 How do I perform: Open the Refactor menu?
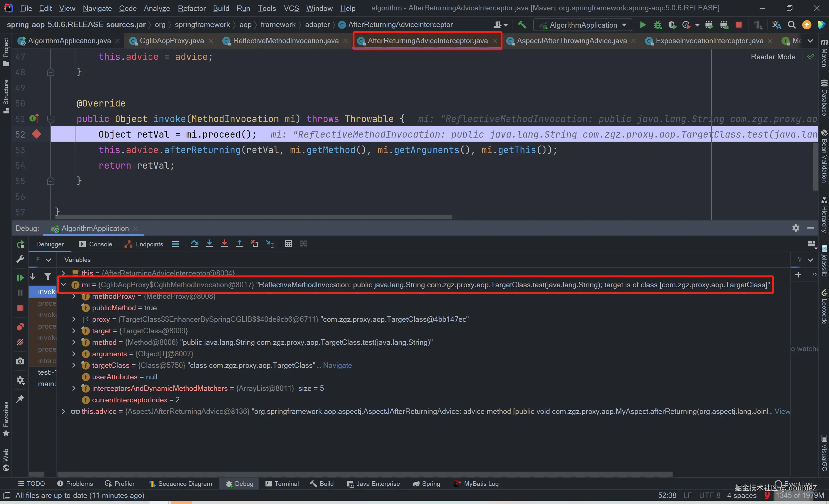pyautogui.click(x=191, y=8)
